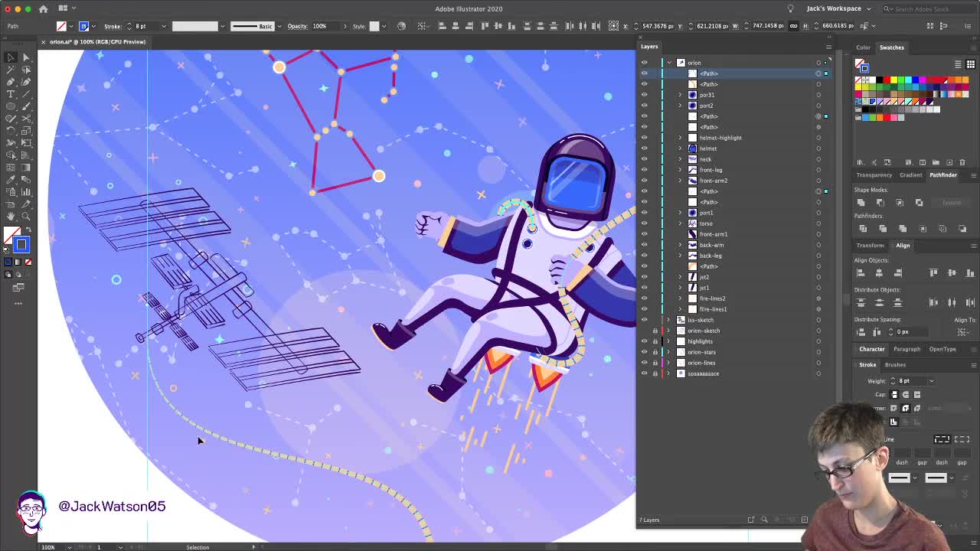Switch to the Gradient tab
Image resolution: width=980 pixels, height=551 pixels.
point(910,175)
